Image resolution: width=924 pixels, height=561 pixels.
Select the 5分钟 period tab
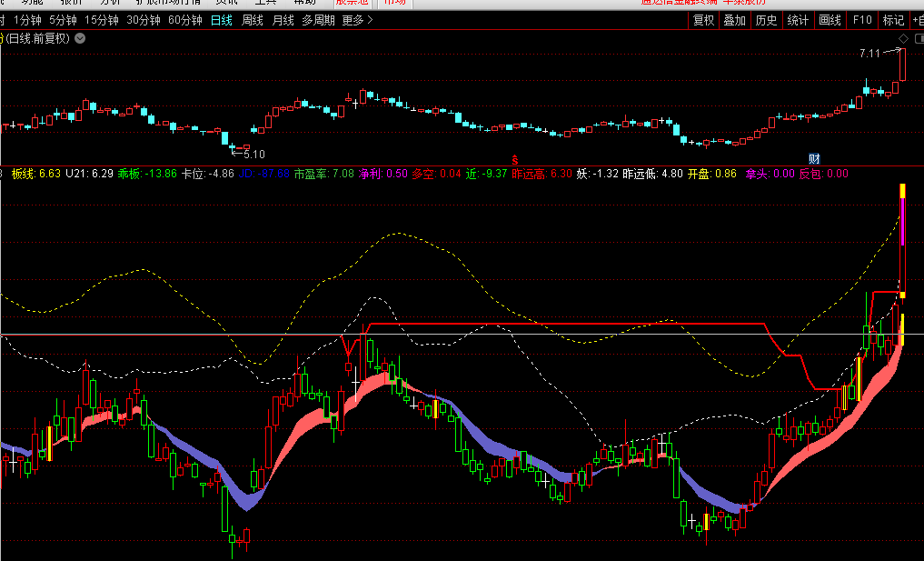coord(63,20)
